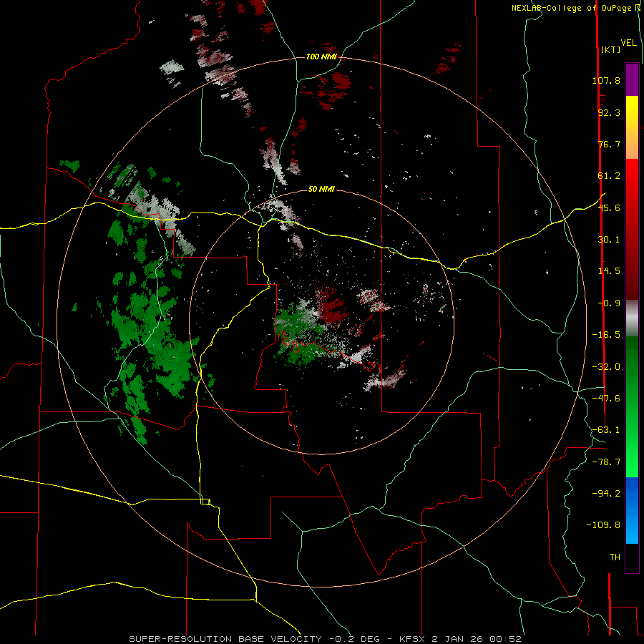Click the green segment of velocity color bar

[x=632, y=406]
